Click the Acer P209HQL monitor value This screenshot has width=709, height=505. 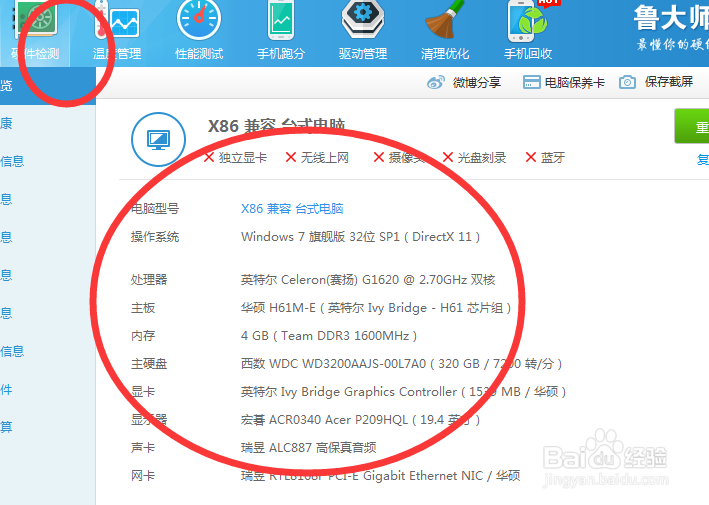point(360,420)
